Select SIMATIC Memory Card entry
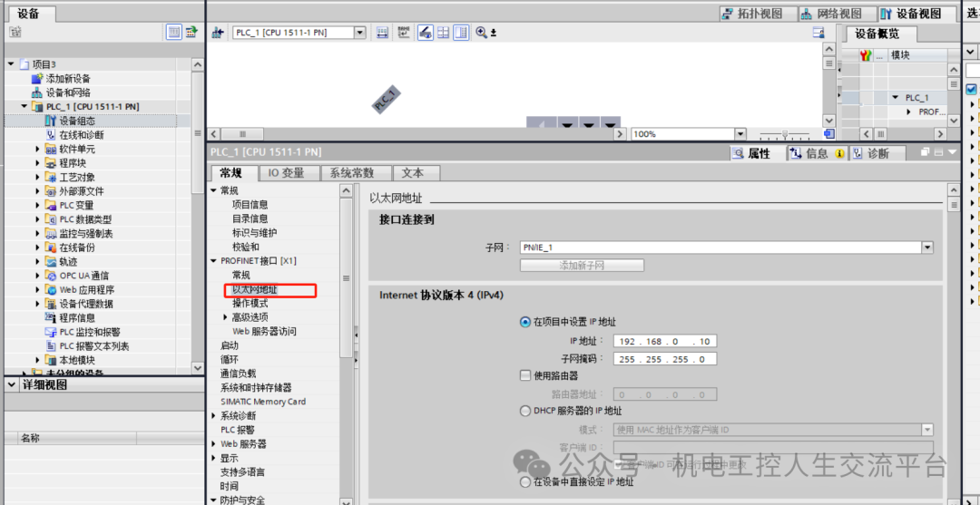 click(263, 402)
